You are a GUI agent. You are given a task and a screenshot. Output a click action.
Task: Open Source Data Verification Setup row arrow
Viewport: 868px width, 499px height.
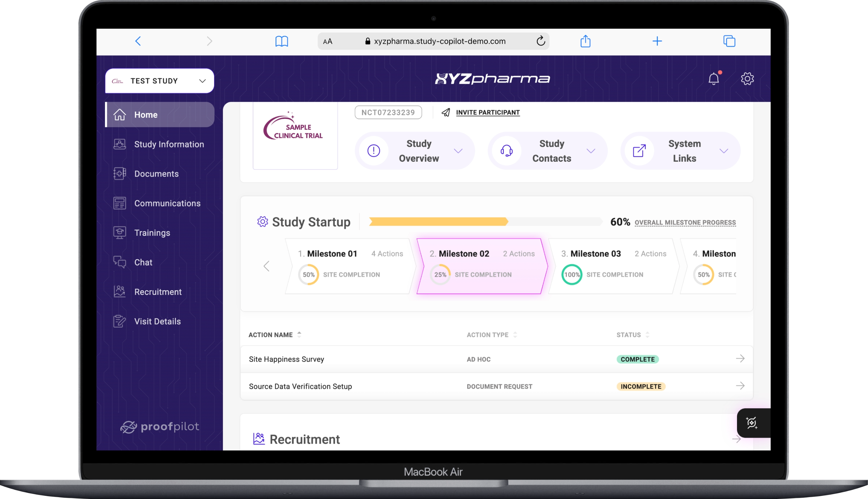740,386
